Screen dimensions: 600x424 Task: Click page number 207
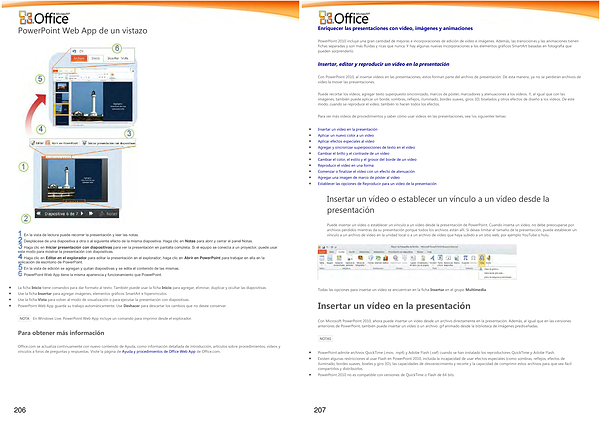(320, 410)
